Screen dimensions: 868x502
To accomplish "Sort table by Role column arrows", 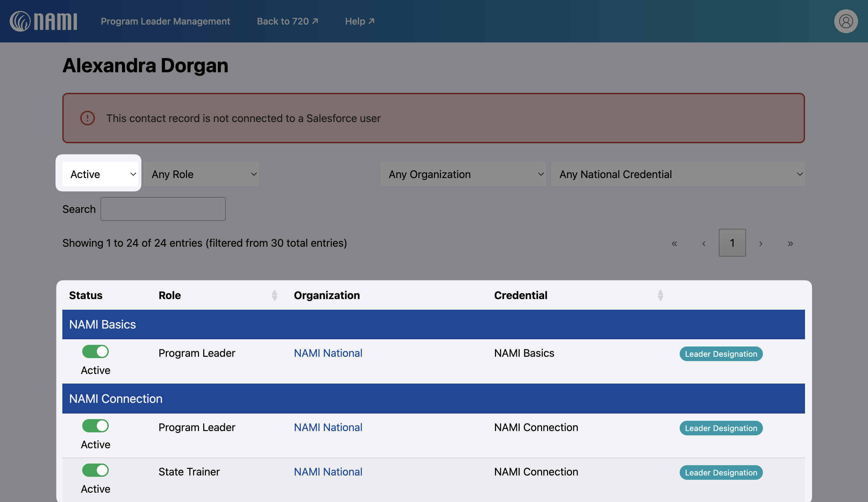I will pos(274,295).
